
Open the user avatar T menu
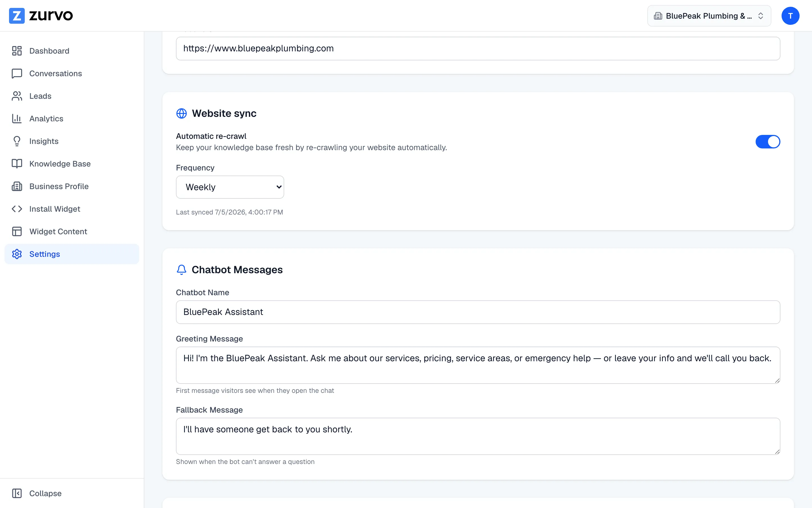coord(790,16)
